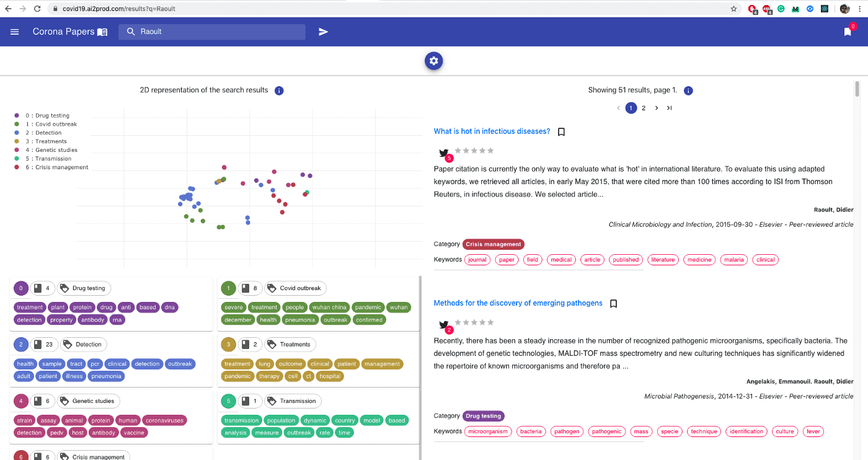Image resolution: width=868 pixels, height=460 pixels.
Task: Rate emerging pathogens paper one star
Action: point(458,322)
